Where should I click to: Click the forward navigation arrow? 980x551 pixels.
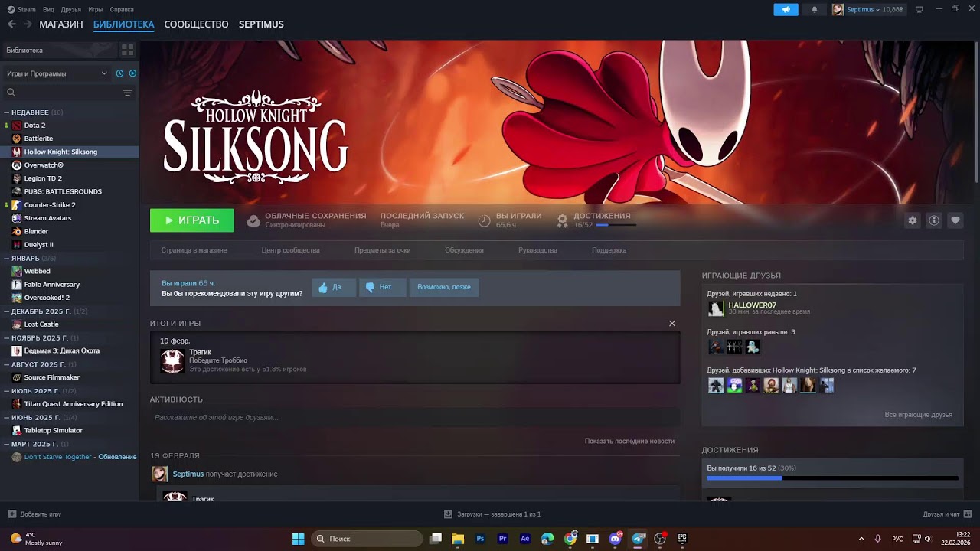tap(28, 24)
